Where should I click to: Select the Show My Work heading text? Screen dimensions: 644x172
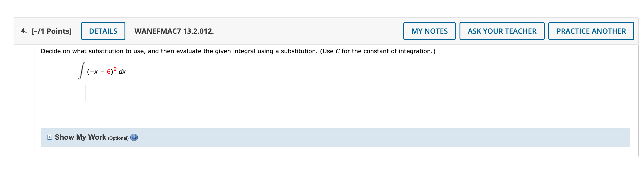(x=80, y=137)
